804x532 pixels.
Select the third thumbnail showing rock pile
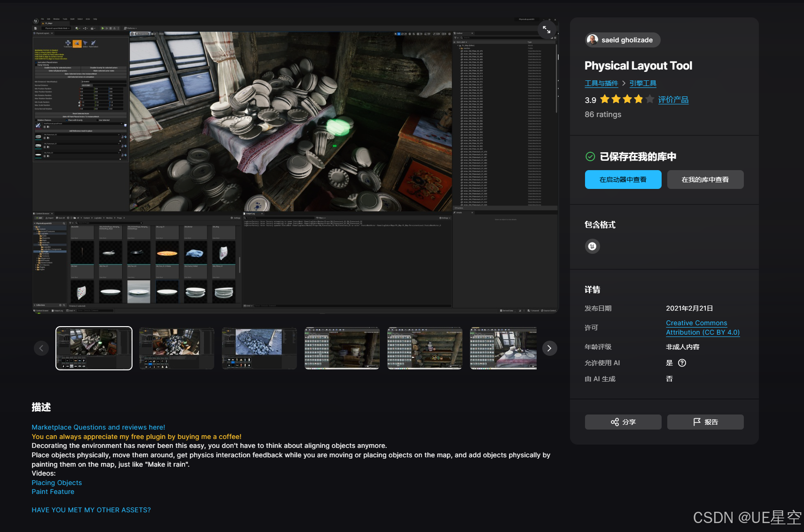[259, 348]
